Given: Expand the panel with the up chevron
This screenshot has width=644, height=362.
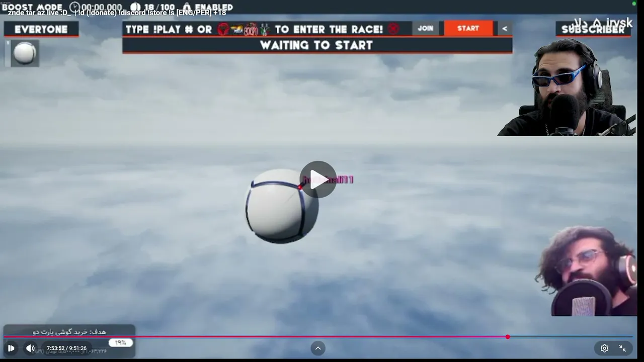Looking at the screenshot, I should point(317,348).
